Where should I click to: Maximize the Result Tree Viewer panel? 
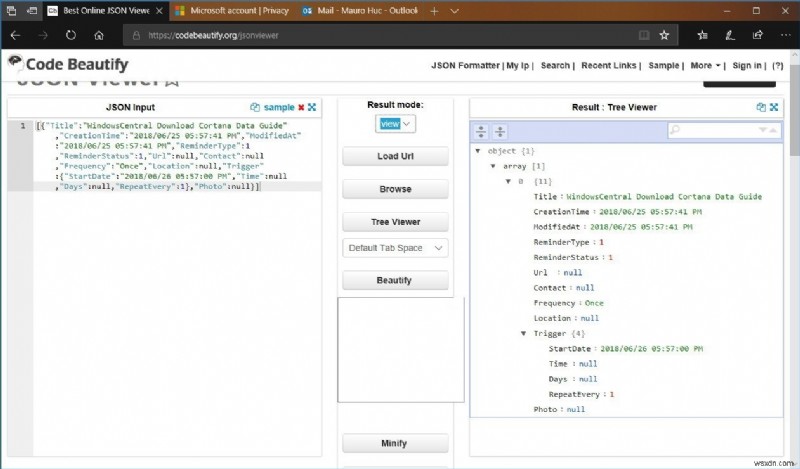pyautogui.click(x=773, y=107)
